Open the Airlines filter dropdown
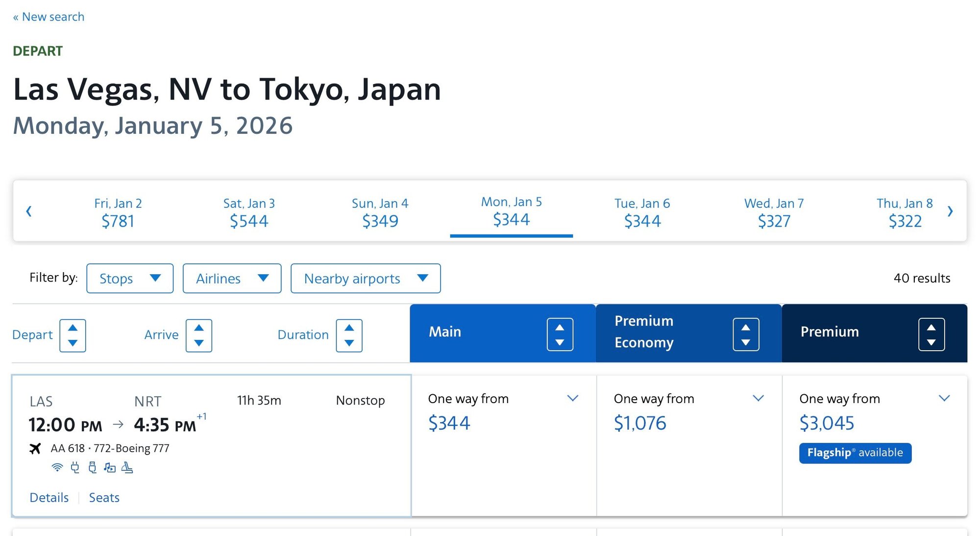Viewport: 980px width, 536px height. coord(232,279)
